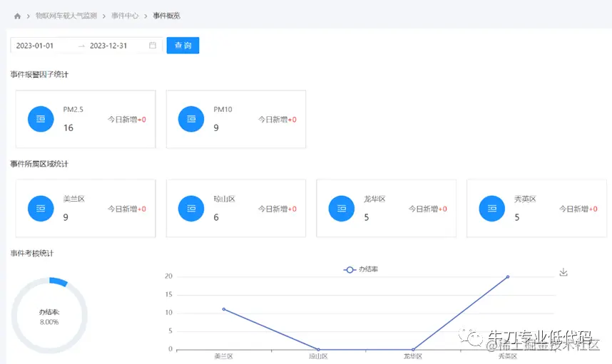Click the PM2.5 label text

point(73,110)
